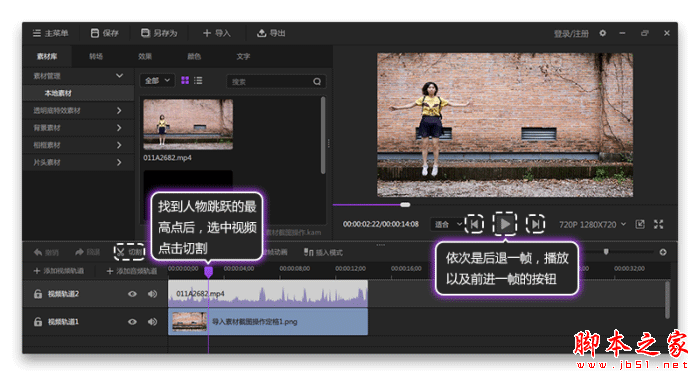Switch to the 文字 text tab

coord(243,57)
